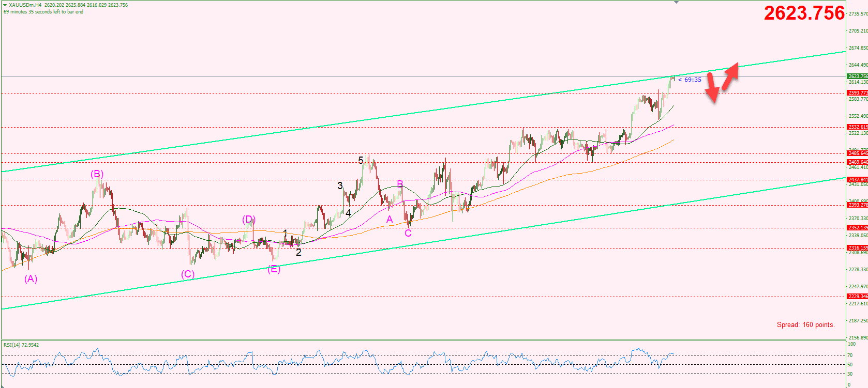Click the black wave label 5

(x=361, y=161)
